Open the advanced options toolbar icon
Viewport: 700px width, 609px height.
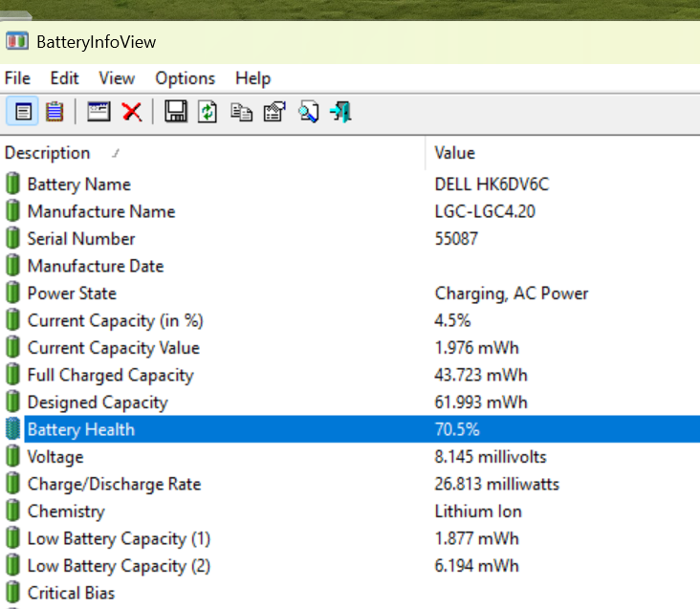click(274, 112)
